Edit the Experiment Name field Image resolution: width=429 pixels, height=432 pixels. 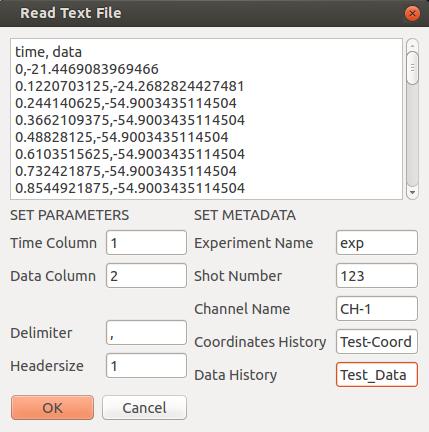pos(377,243)
